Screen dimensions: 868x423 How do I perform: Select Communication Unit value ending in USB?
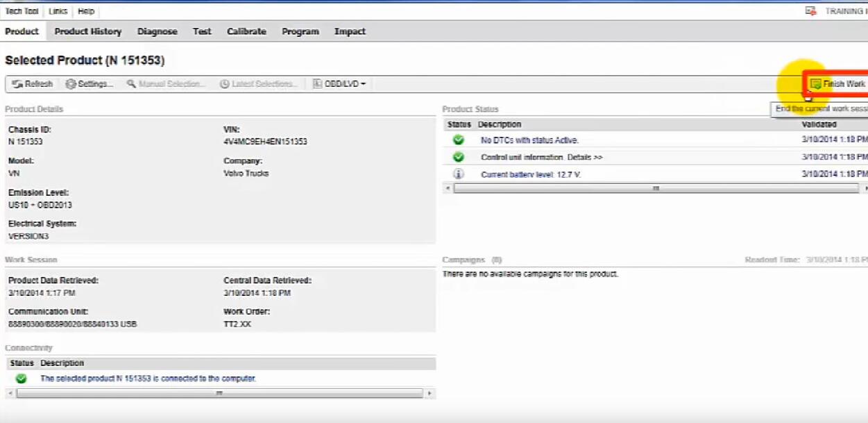[72, 324]
